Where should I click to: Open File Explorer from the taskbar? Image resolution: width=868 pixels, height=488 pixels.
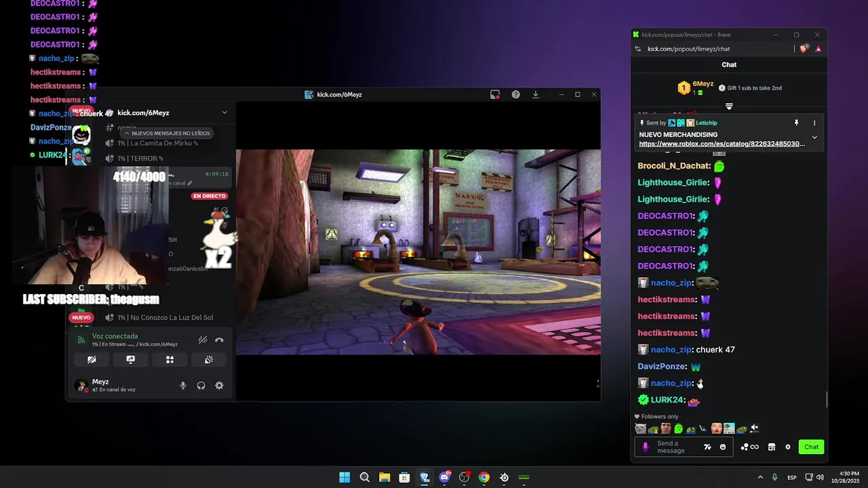pos(384,477)
